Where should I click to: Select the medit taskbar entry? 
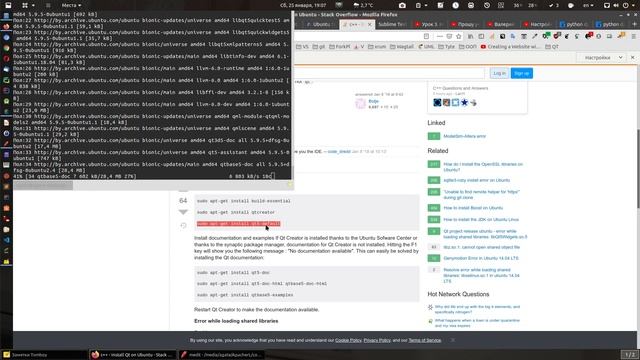[x=221, y=355]
